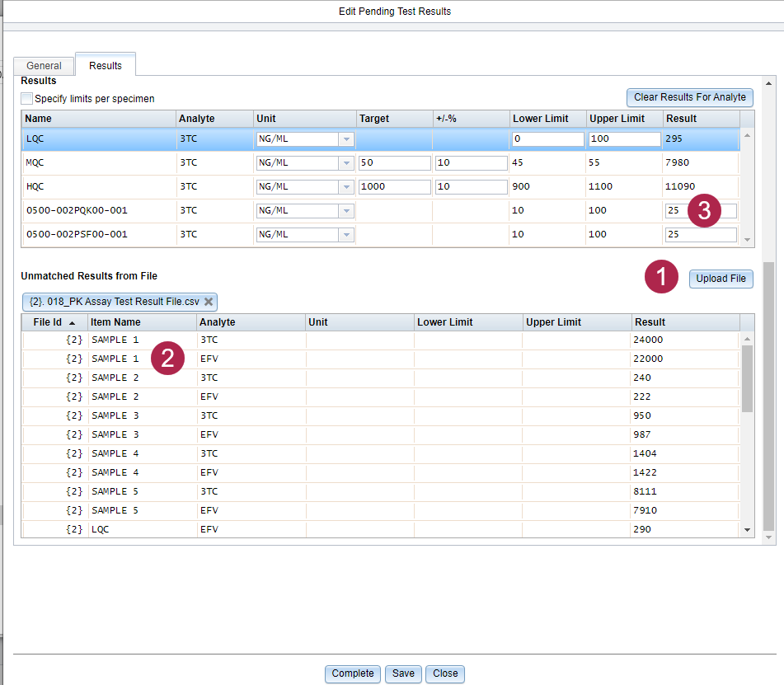Enable Specify limits per specimen
This screenshot has width=784, height=685.
pyautogui.click(x=27, y=98)
